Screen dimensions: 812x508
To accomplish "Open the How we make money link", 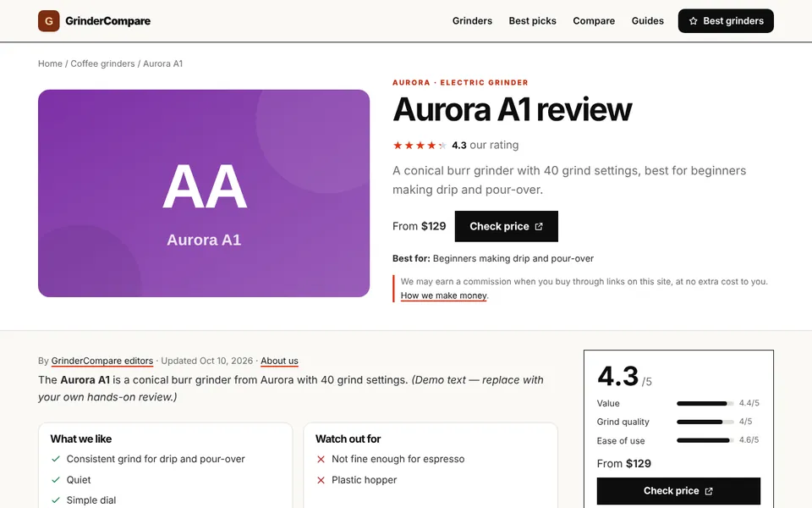I will point(444,295).
